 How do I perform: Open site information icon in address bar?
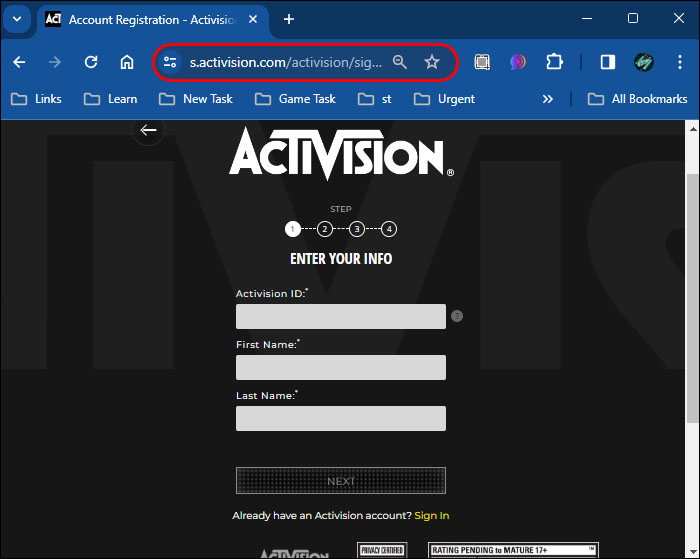point(170,62)
